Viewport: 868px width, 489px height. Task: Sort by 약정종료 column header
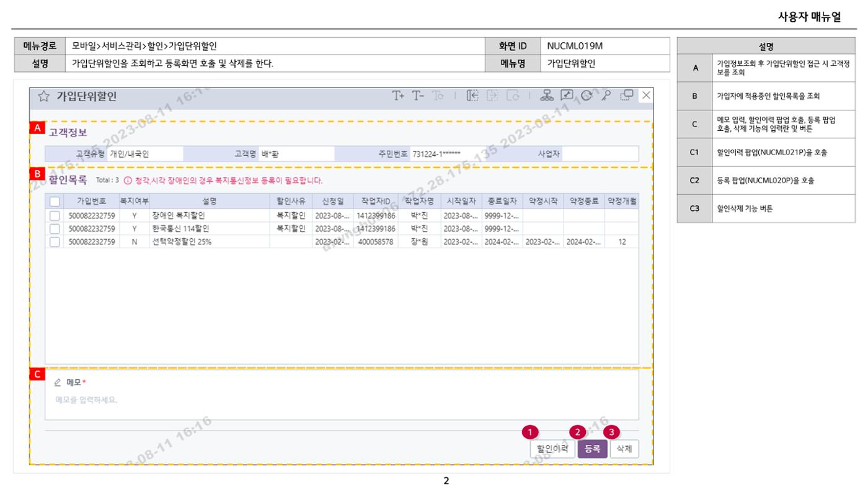click(x=584, y=201)
